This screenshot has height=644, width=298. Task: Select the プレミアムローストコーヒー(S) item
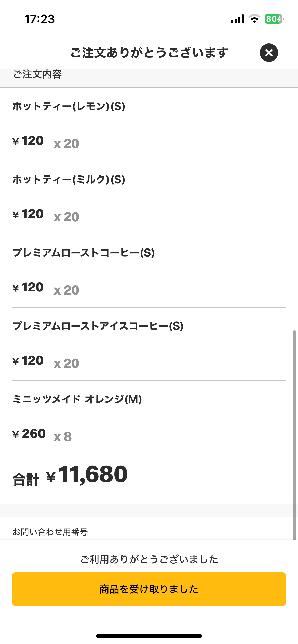84,253
